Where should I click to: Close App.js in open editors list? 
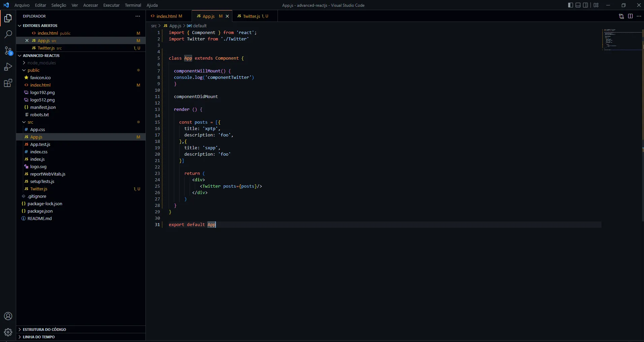(x=27, y=40)
